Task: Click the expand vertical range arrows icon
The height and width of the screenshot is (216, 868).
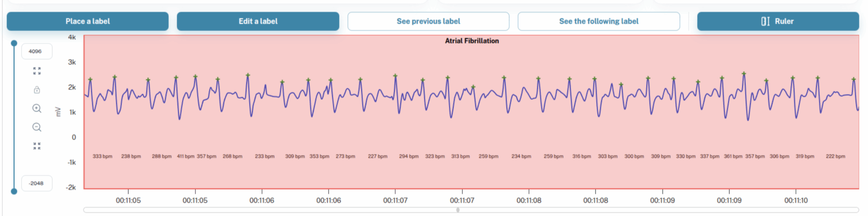Action: coord(37,71)
